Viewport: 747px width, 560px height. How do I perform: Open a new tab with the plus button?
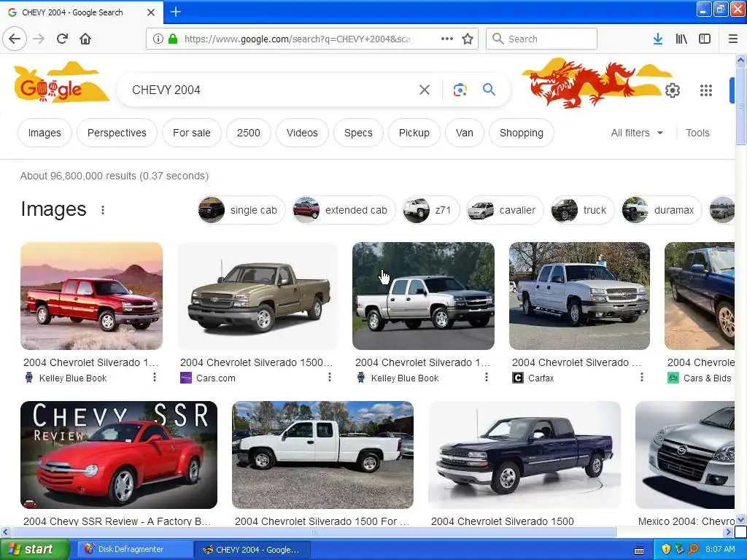click(176, 12)
